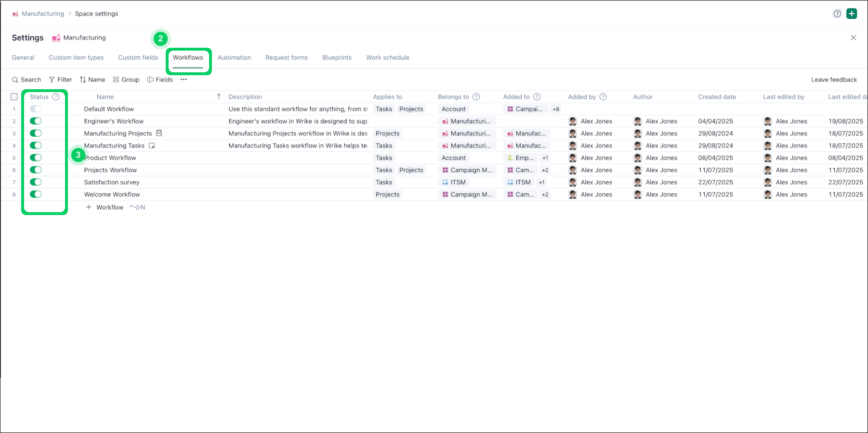Toggle status of Product Workflow
Image resolution: width=868 pixels, height=433 pixels.
(36, 158)
